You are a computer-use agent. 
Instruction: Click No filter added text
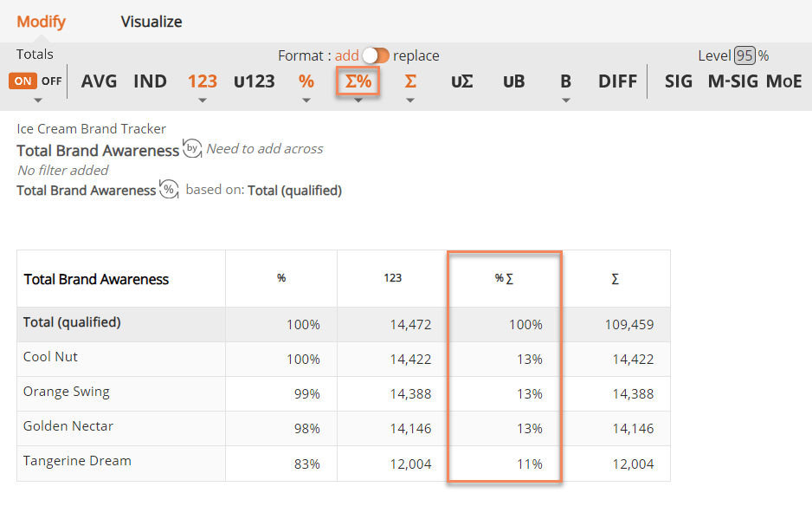(x=63, y=170)
